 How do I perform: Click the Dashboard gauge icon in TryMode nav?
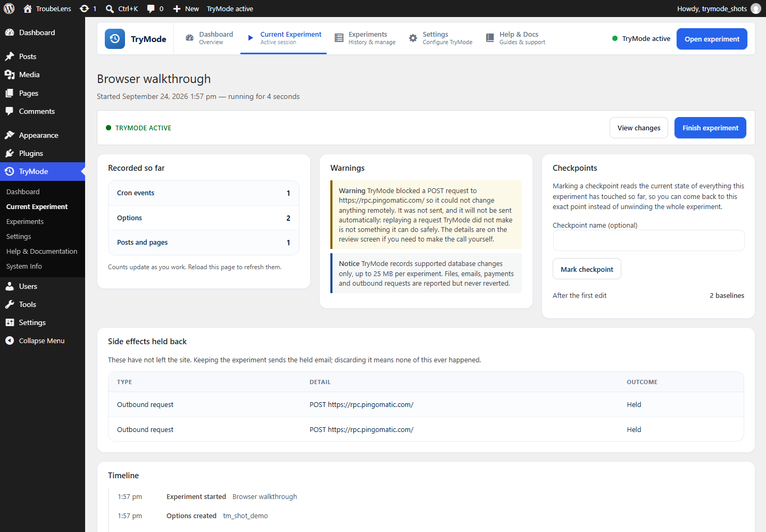(x=189, y=38)
